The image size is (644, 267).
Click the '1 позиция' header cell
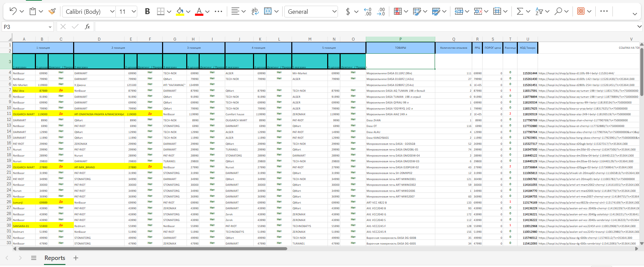[x=43, y=48]
